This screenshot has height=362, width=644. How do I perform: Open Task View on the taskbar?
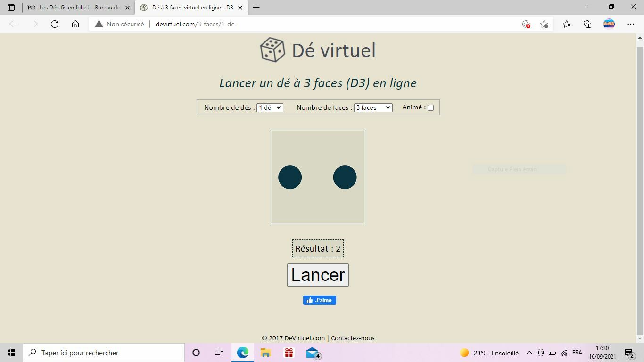pyautogui.click(x=219, y=353)
